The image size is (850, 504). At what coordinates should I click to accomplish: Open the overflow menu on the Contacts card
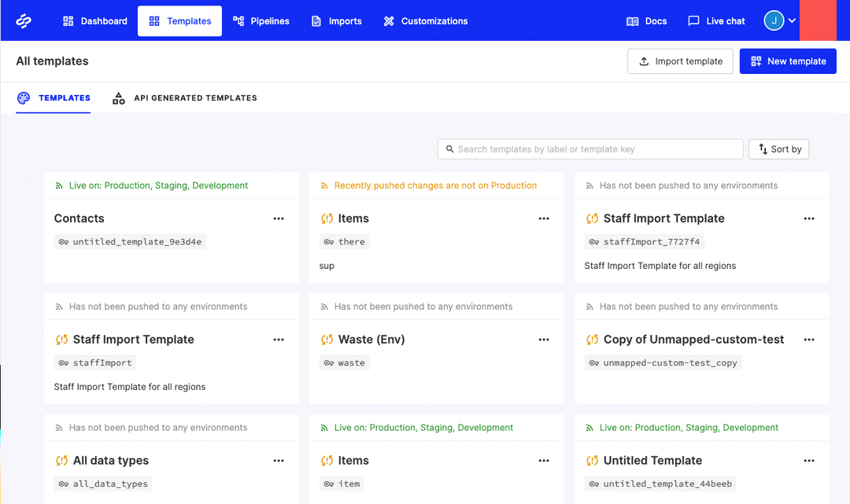pyautogui.click(x=279, y=219)
